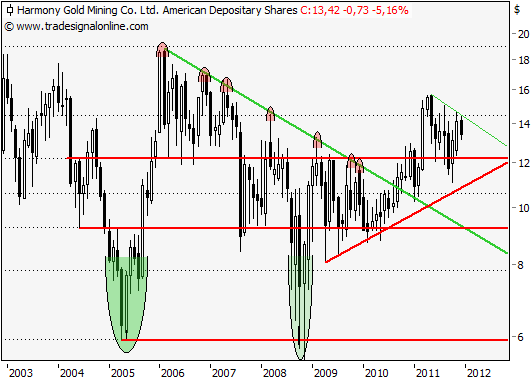Image resolution: width=531 pixels, height=380 pixels.
Task: Click the 2007 year label
Action: (x=224, y=373)
